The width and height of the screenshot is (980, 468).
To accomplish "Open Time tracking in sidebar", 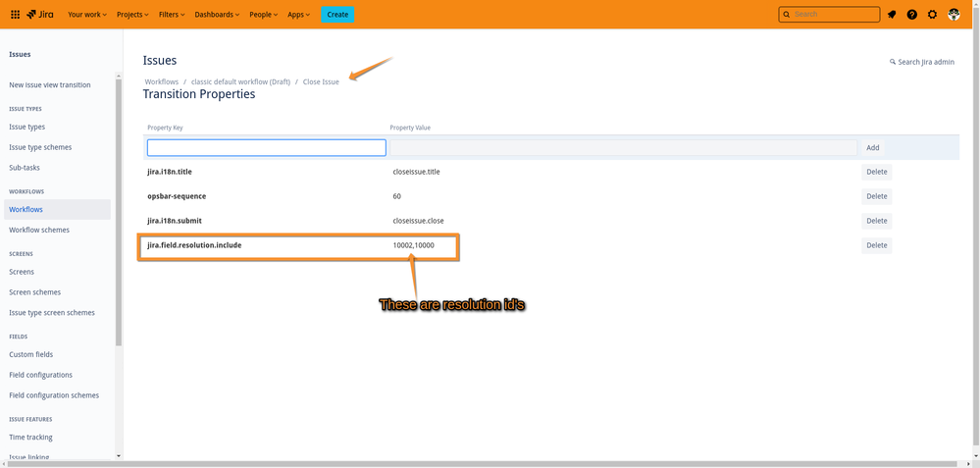I will pos(30,438).
